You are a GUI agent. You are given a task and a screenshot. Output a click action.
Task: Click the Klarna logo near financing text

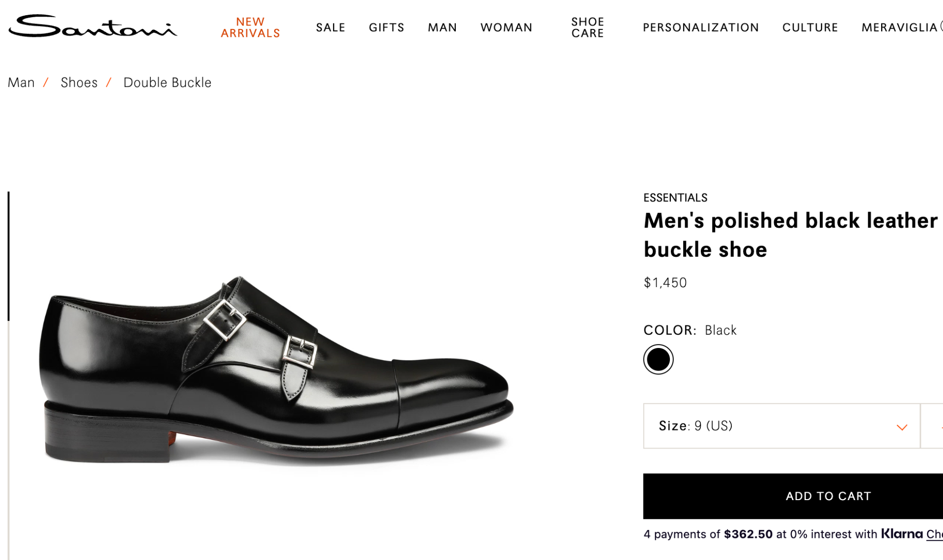click(901, 534)
